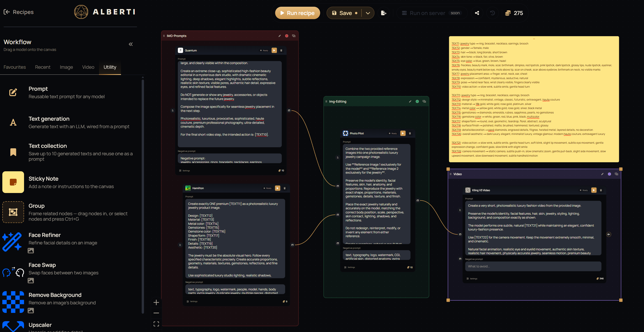The width and height of the screenshot is (644, 332).
Task: Delete the Kling V3 Video node
Action: (601, 190)
